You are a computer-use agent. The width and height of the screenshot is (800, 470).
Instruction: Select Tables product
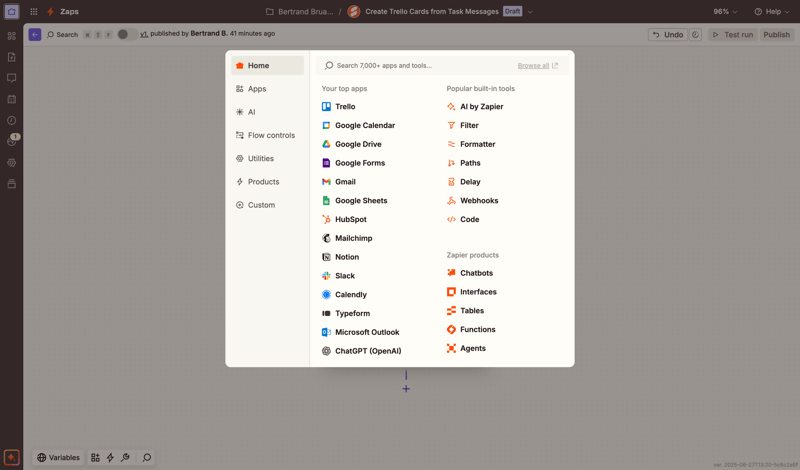465,311
